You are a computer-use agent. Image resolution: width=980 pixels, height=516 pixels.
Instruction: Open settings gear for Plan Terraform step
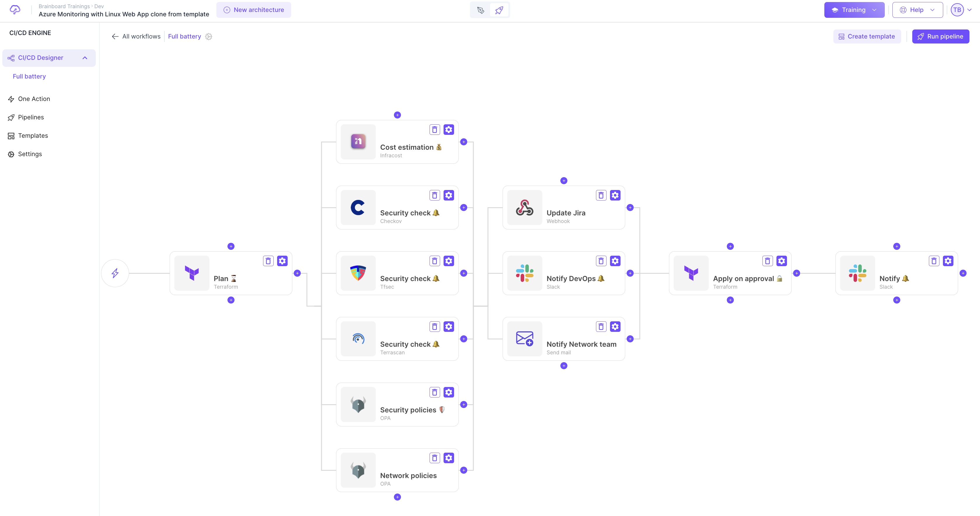pos(282,261)
